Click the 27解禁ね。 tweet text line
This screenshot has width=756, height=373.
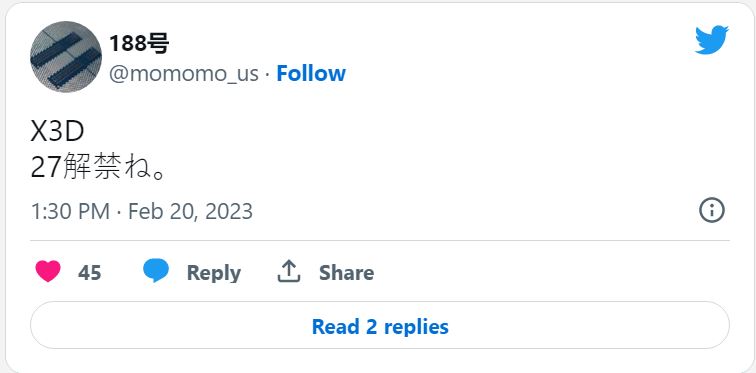tap(99, 167)
